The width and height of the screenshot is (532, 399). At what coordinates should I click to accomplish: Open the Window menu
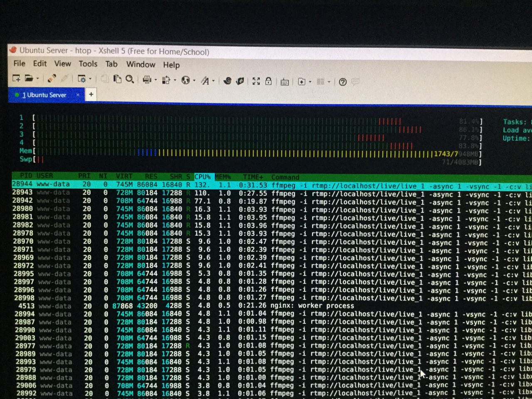141,64
